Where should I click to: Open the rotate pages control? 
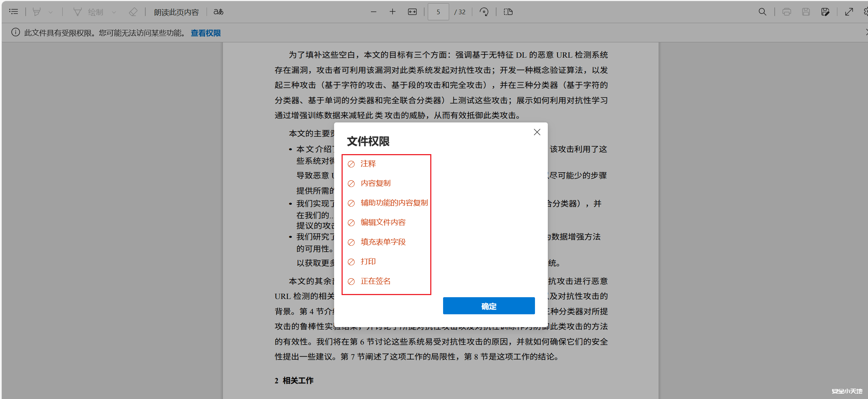point(484,12)
